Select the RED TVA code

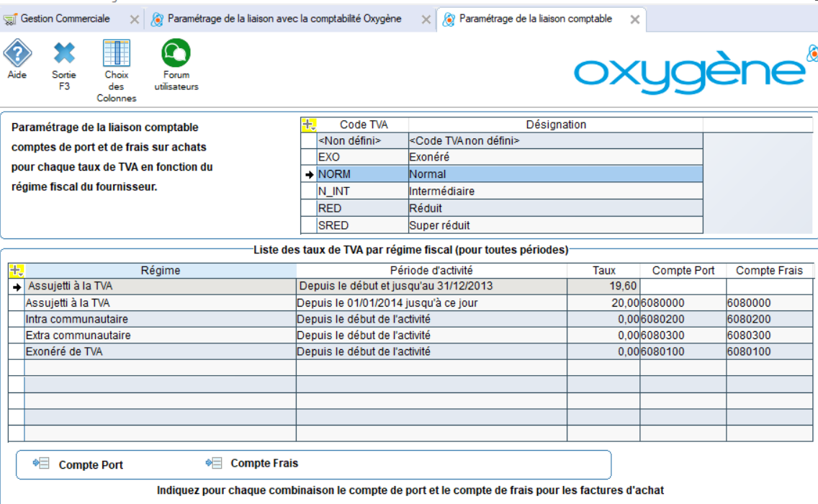(x=362, y=209)
